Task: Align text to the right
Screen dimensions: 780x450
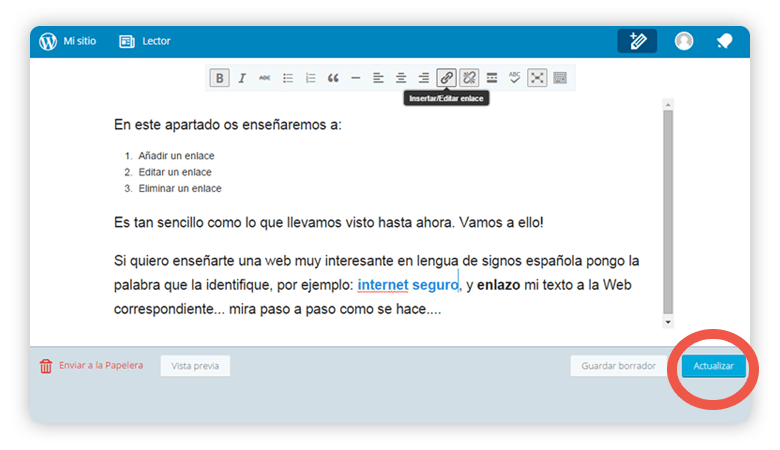Action: (424, 78)
